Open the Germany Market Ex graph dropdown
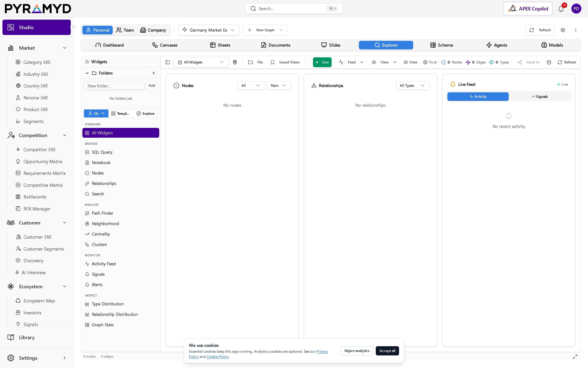This screenshot has height=368, width=588. point(209,30)
